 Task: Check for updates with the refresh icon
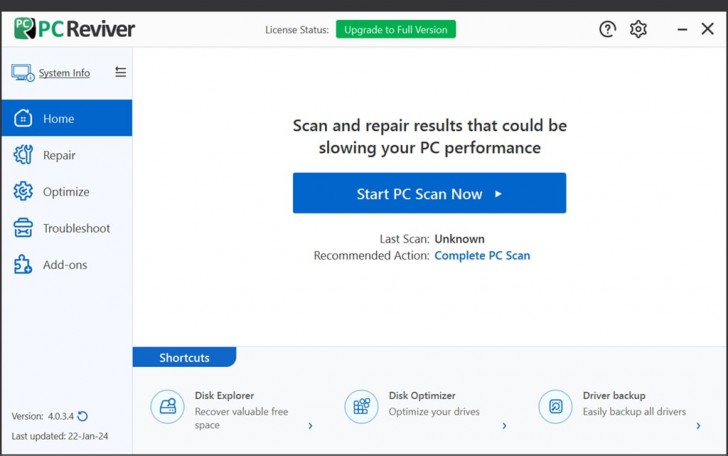coord(83,416)
